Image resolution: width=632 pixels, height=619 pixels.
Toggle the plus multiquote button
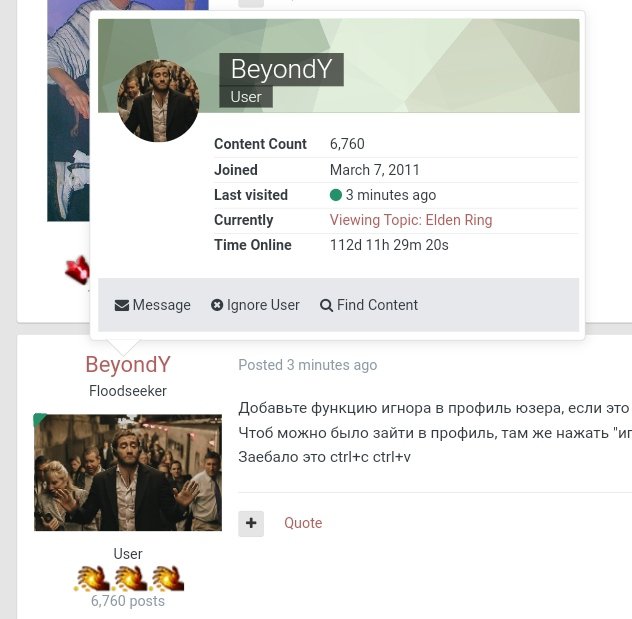251,523
